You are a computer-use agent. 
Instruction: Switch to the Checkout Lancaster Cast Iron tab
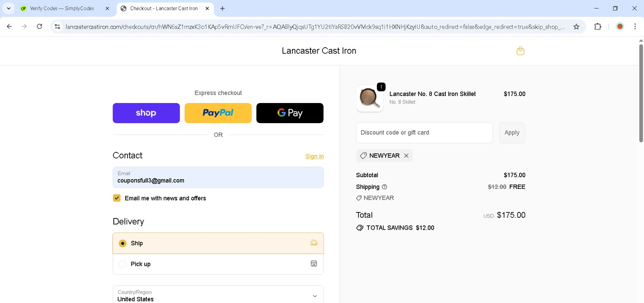click(x=165, y=9)
